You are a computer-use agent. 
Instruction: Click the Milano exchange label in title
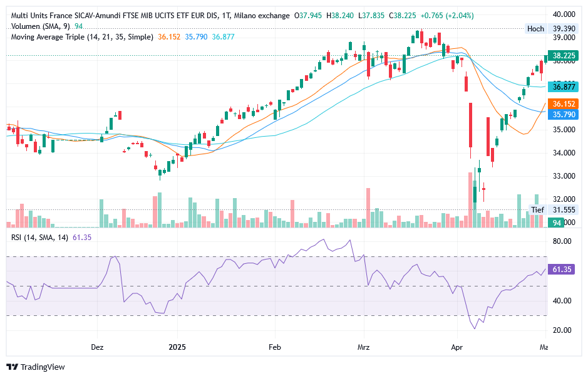pos(261,16)
